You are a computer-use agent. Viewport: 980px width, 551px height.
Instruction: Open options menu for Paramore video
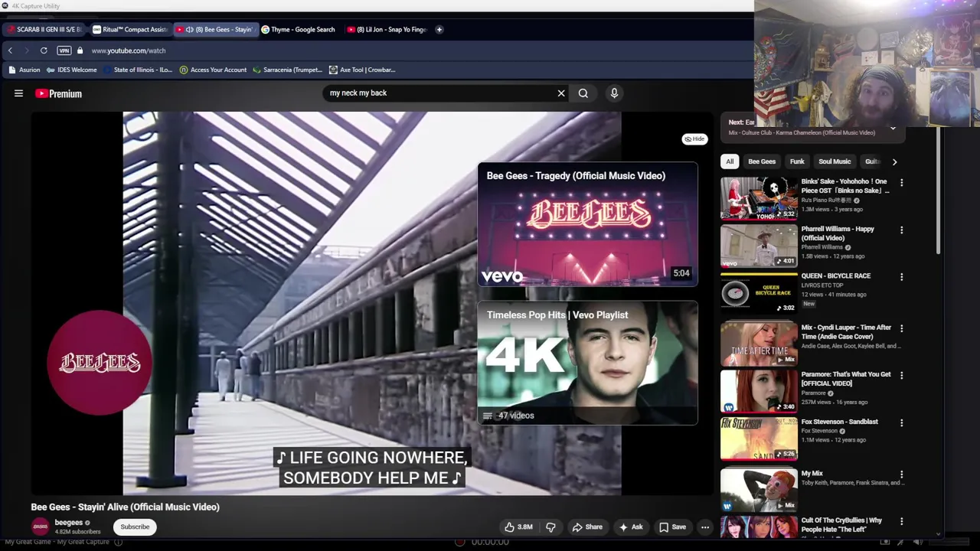click(901, 376)
